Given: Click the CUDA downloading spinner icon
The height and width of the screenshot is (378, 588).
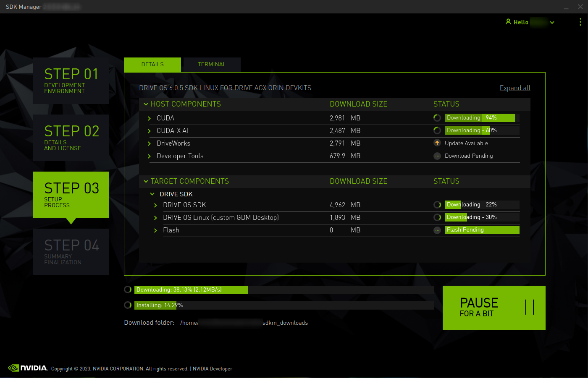Looking at the screenshot, I should point(437,118).
